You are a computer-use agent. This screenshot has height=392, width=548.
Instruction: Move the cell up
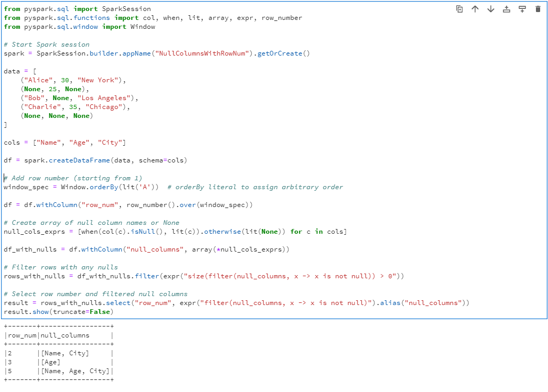point(475,9)
